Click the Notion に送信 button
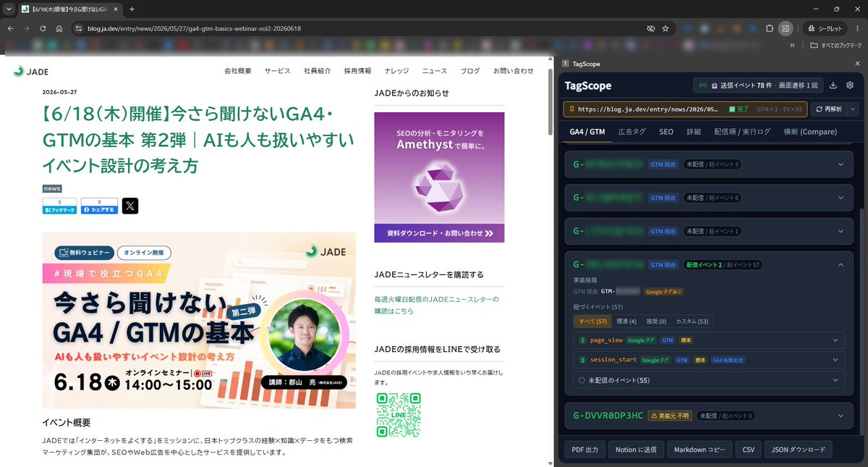 (636, 450)
